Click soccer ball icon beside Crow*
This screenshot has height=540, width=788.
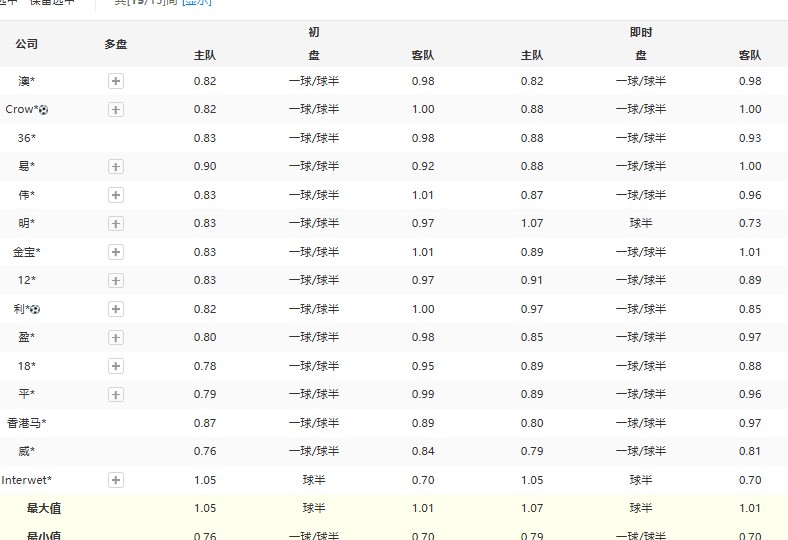[x=44, y=109]
